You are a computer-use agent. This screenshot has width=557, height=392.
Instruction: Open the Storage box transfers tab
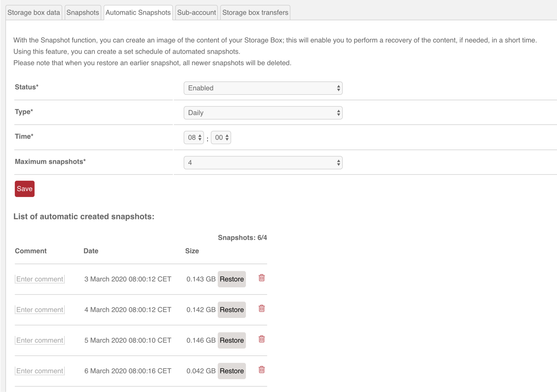255,12
